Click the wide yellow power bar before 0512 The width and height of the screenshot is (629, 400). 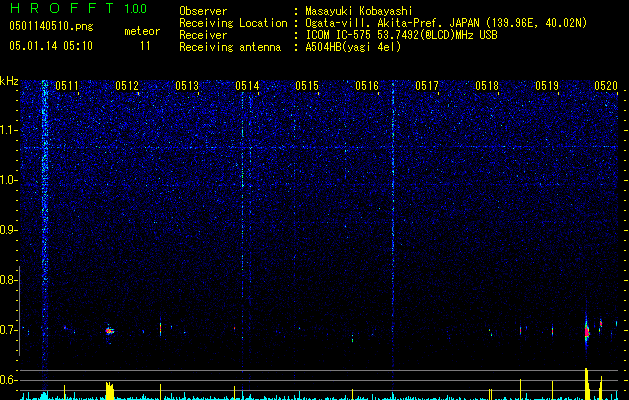110,391
